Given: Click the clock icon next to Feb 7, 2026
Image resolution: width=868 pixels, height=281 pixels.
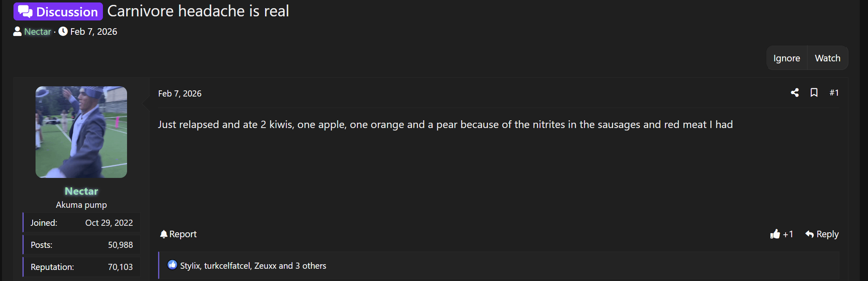Looking at the screenshot, I should [x=62, y=31].
